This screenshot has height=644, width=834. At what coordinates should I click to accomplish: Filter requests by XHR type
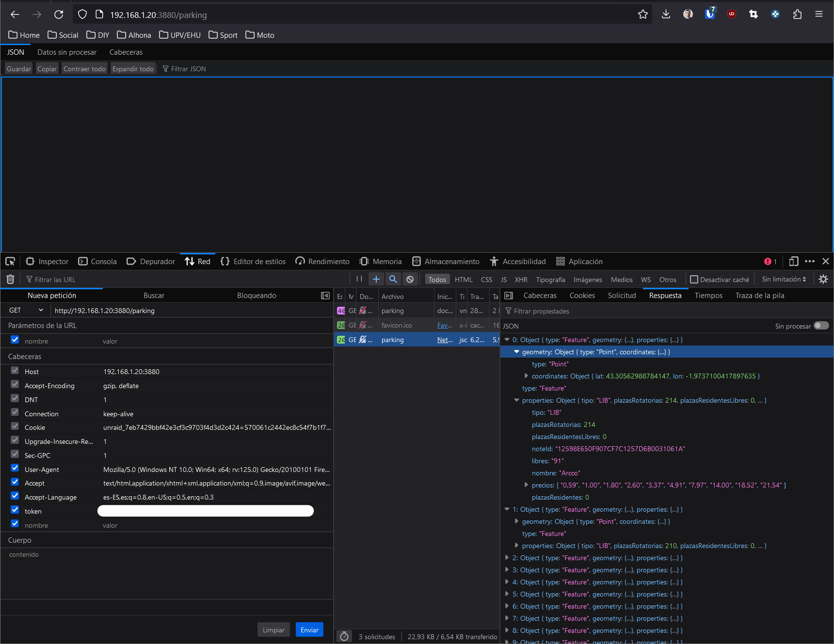tap(521, 280)
